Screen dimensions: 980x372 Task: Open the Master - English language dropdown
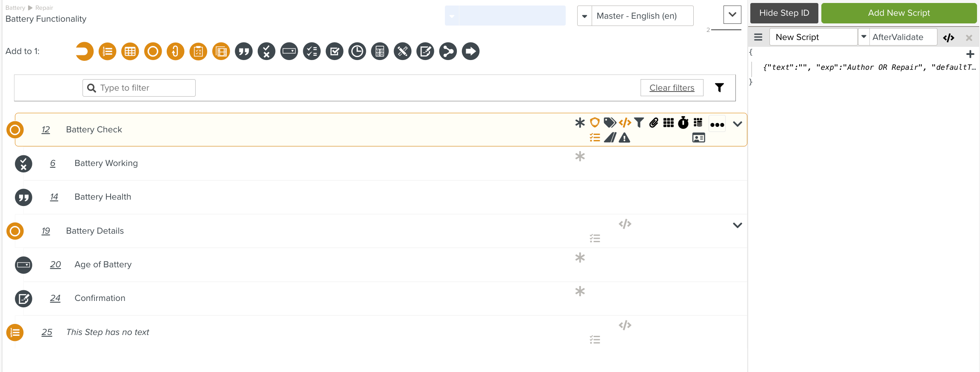(x=585, y=16)
